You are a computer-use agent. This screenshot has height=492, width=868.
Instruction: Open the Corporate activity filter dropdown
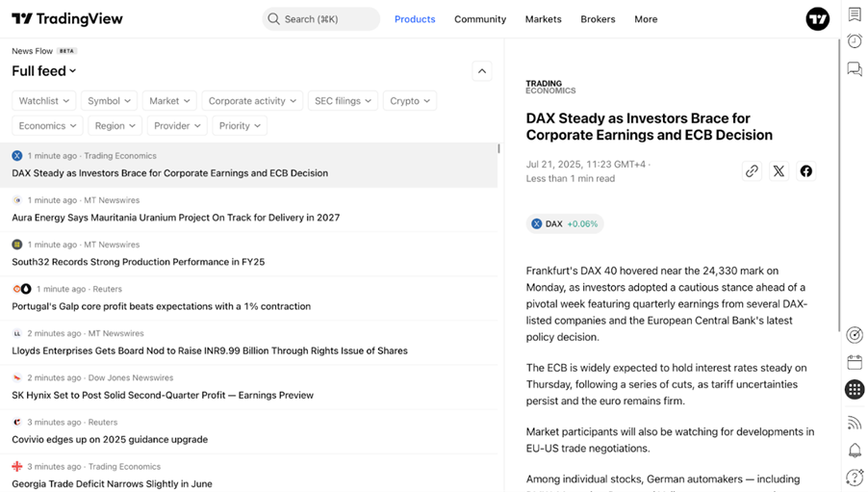pyautogui.click(x=252, y=101)
